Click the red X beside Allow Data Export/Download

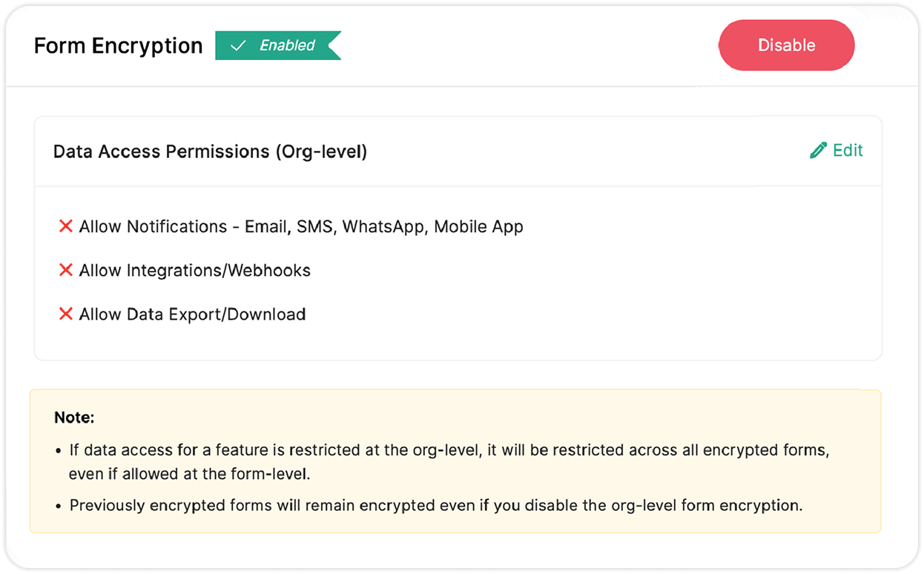click(x=65, y=314)
